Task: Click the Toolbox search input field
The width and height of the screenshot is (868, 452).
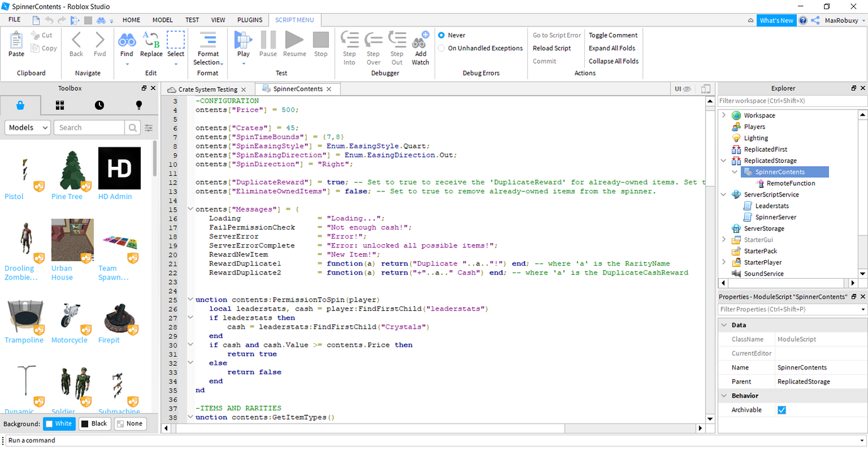Action: click(89, 128)
